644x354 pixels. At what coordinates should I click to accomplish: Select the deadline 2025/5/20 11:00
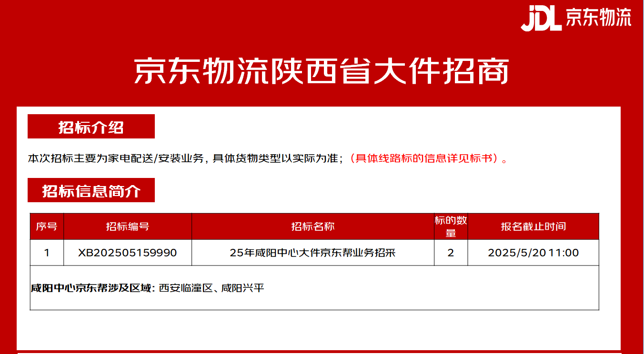coord(533,253)
